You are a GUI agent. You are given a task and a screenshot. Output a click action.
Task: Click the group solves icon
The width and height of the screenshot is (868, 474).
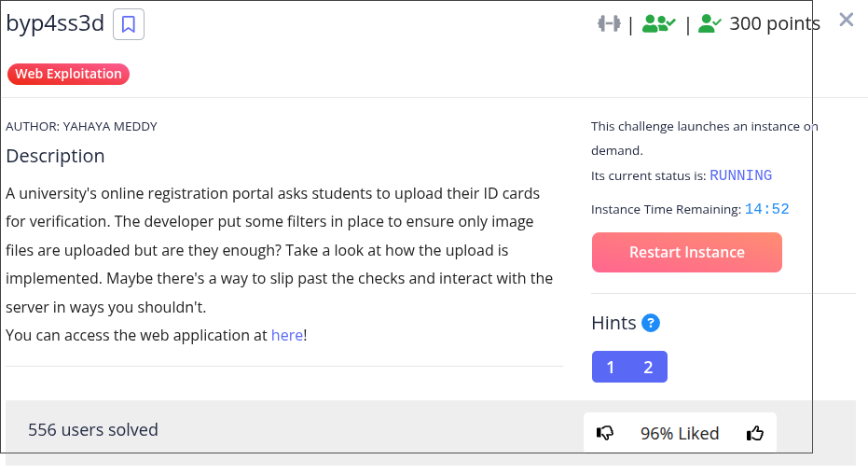(658, 23)
